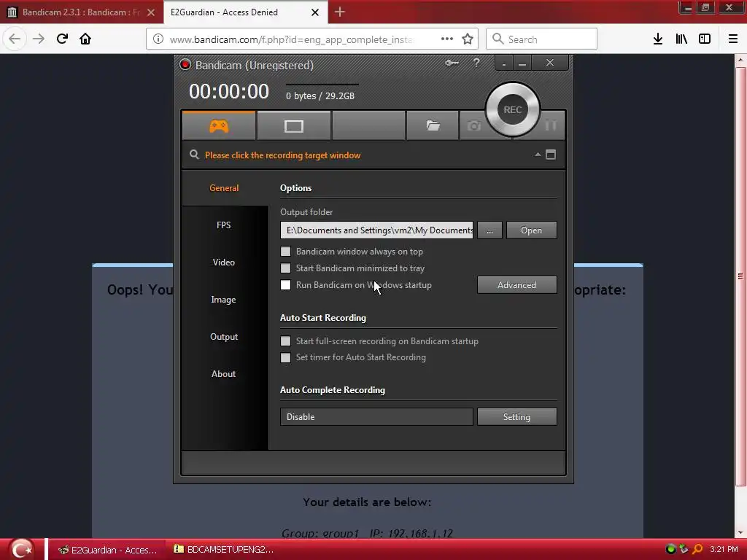The height and width of the screenshot is (560, 747).
Task: Click the red Bandicam logo icon
Action: (185, 65)
